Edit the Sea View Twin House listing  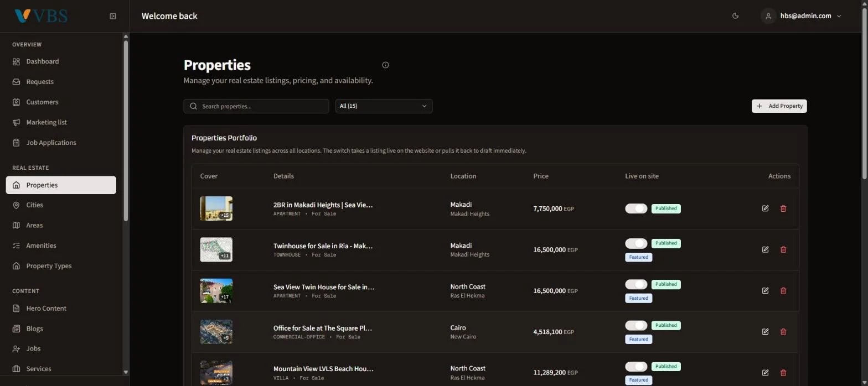tap(766, 290)
